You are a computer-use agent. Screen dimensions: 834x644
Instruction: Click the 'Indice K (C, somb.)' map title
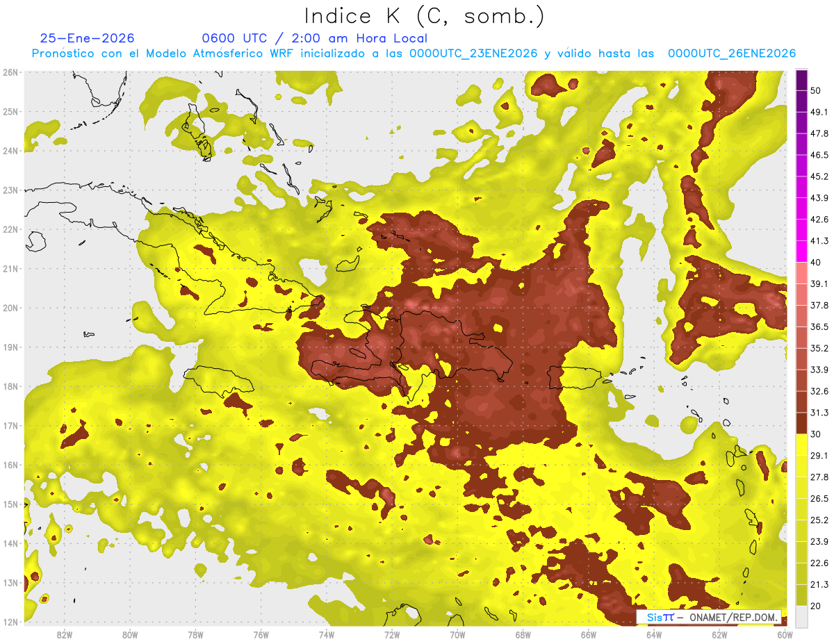(423, 15)
